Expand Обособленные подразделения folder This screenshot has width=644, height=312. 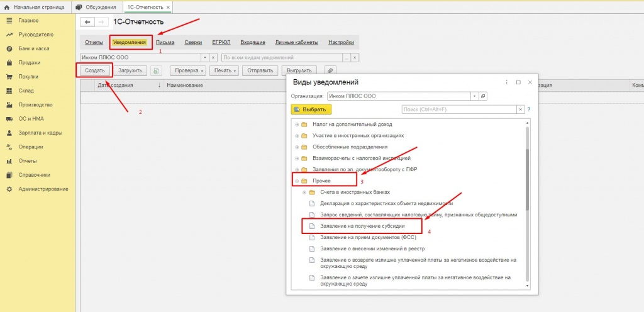point(297,147)
